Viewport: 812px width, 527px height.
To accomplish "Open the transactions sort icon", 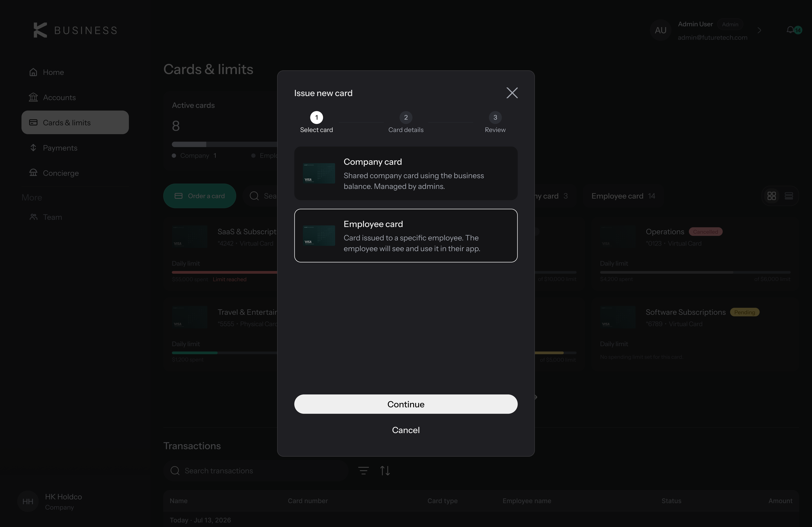I will click(385, 471).
